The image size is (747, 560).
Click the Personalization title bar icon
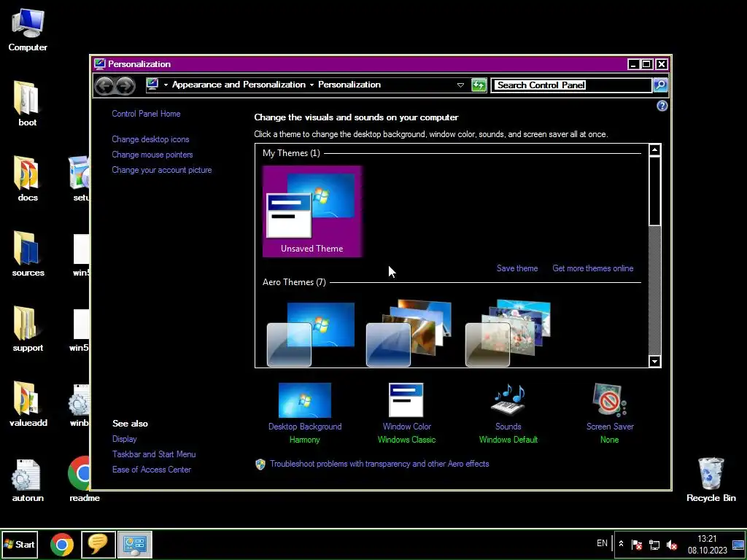click(x=99, y=64)
